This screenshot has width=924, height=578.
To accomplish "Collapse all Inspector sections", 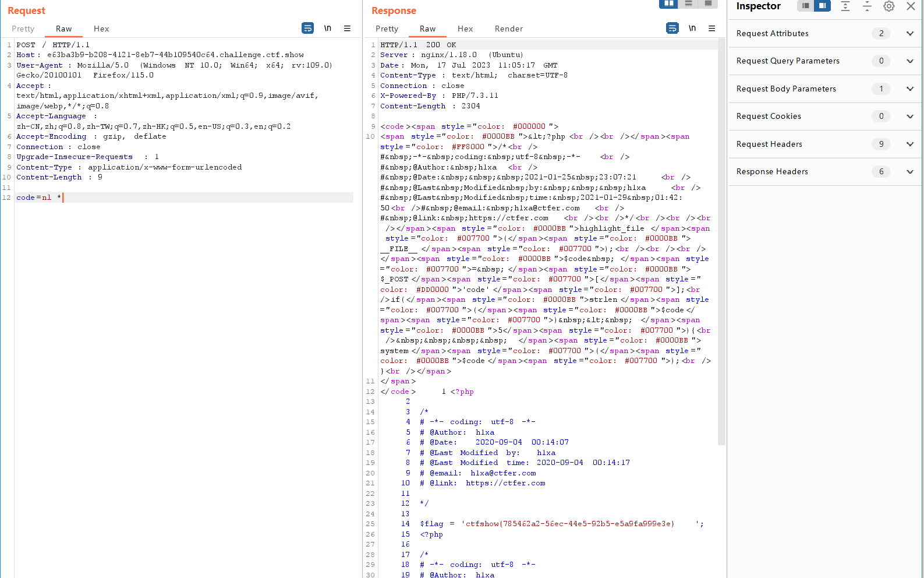I will click(867, 6).
